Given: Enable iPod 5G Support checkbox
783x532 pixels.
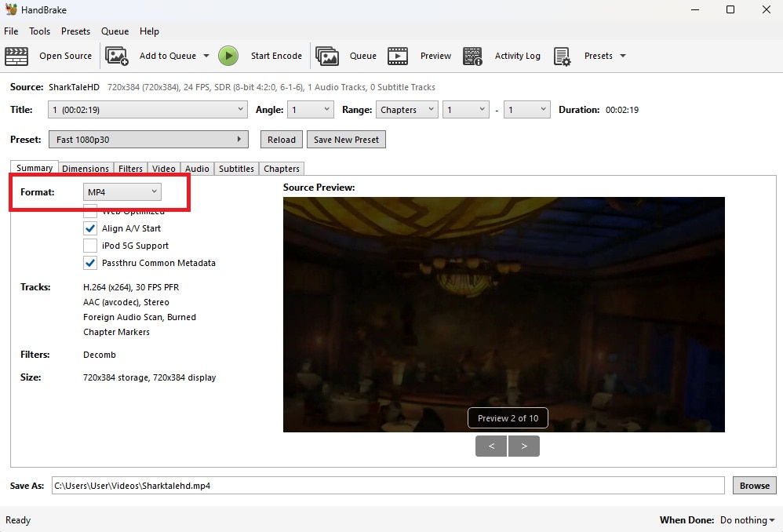Looking at the screenshot, I should point(90,246).
